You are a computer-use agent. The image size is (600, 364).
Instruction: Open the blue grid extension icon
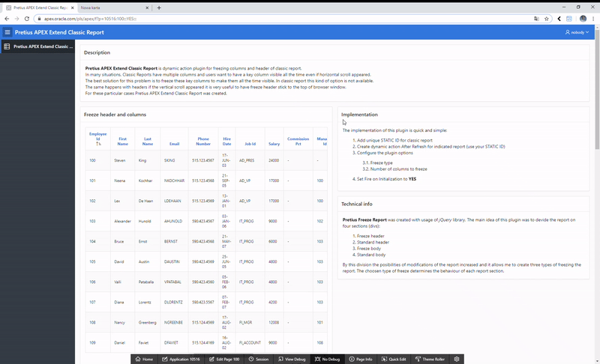coord(569,19)
